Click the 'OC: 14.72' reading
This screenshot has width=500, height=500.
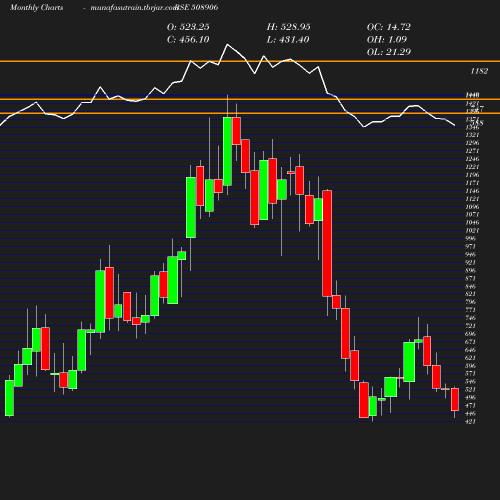pos(389,27)
